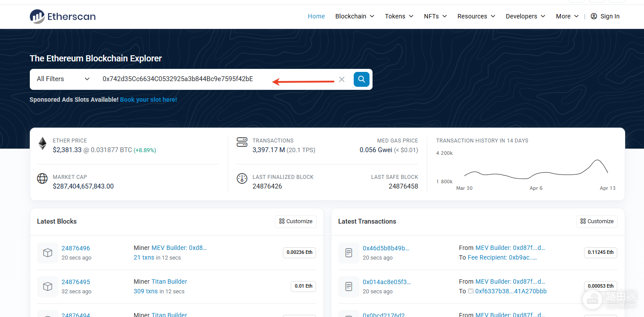644x317 pixels.
Task: Click the block cube icon for 24876496
Action: (48, 253)
